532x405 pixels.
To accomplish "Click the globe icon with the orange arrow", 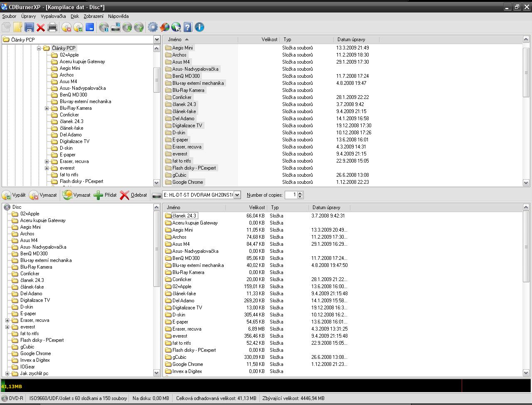I will [x=165, y=27].
